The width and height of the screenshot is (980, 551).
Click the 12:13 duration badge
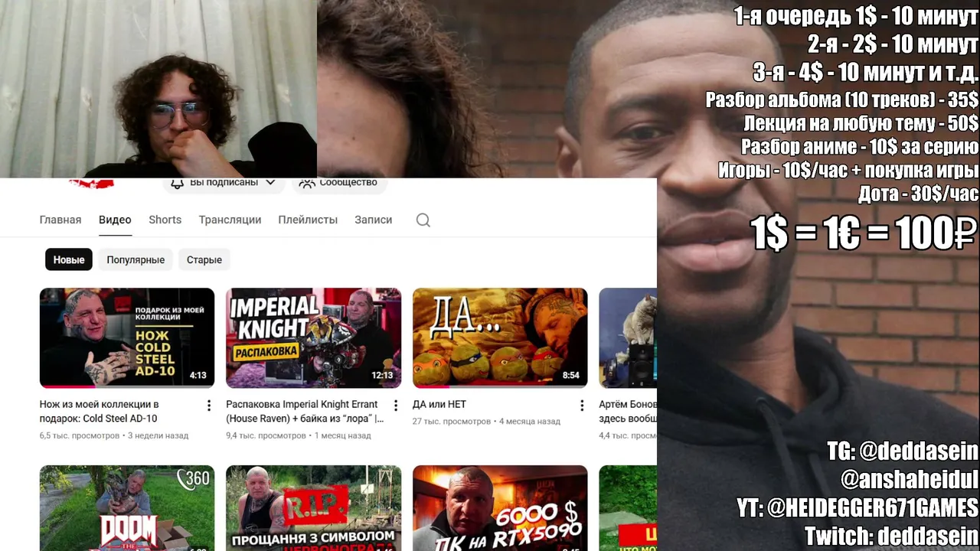[x=382, y=376]
